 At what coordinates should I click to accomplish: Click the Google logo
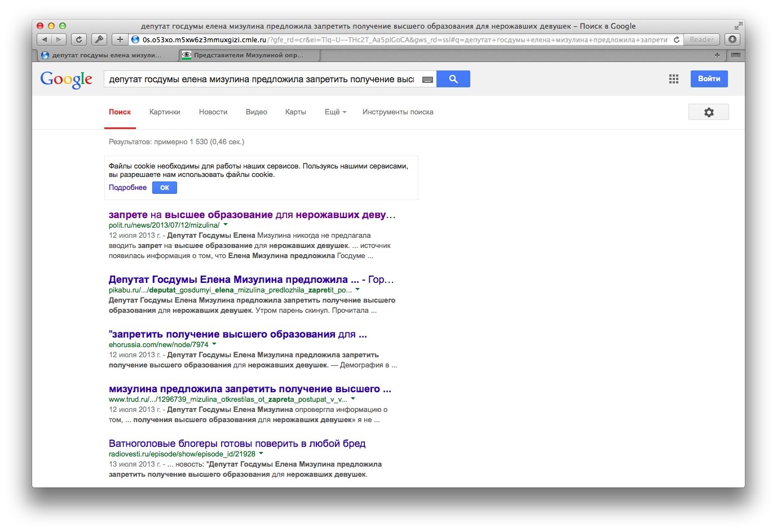pyautogui.click(x=67, y=79)
